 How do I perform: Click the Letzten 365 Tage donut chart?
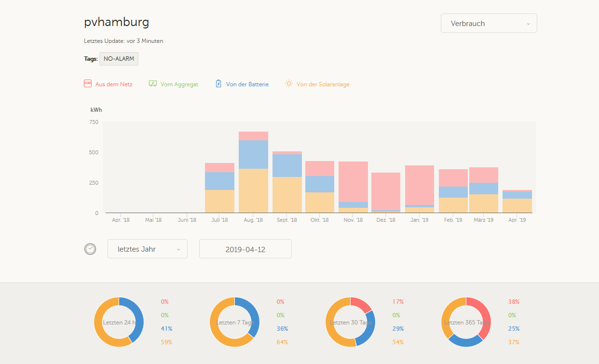[x=466, y=322]
